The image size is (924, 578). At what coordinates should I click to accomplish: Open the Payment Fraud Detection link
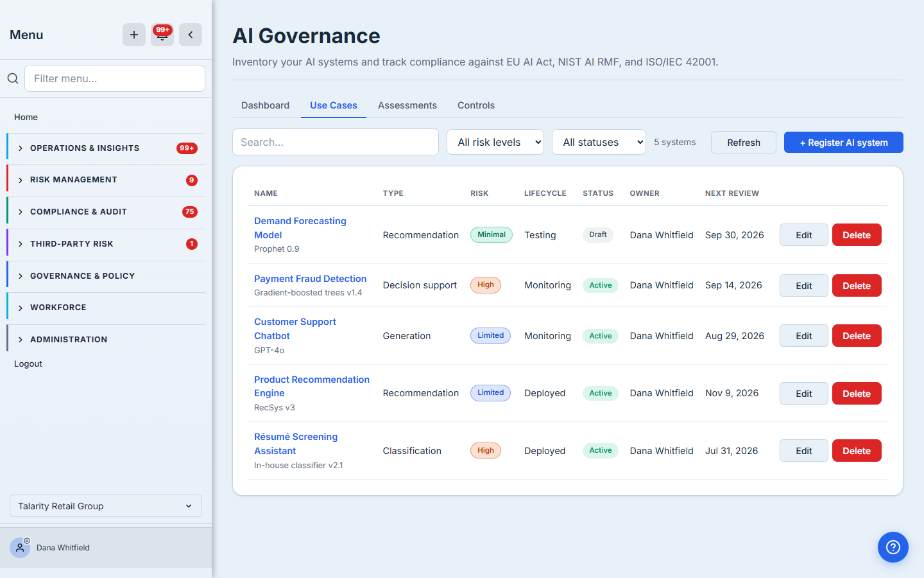pos(311,279)
